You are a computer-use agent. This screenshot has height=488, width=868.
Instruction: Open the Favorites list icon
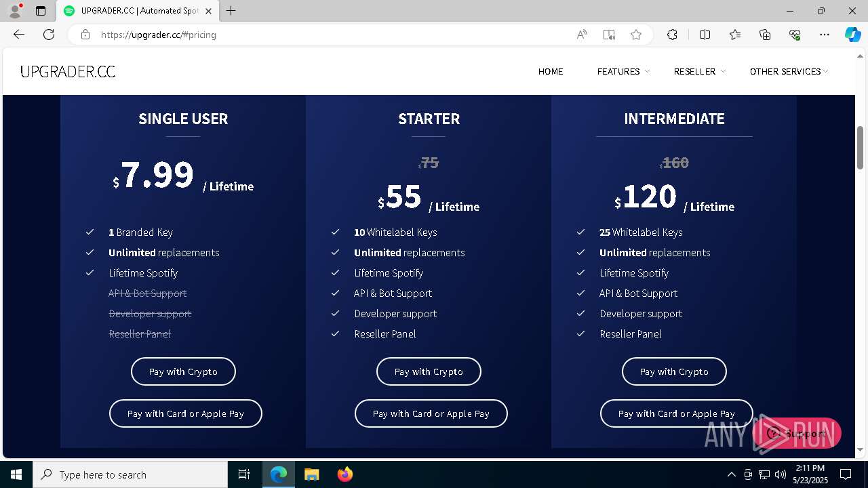click(x=735, y=35)
